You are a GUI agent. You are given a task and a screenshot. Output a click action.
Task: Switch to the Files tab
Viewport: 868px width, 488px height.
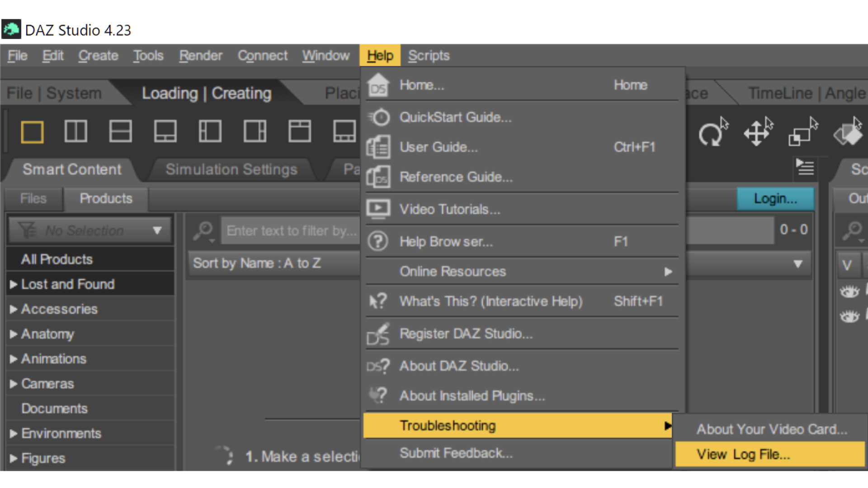click(x=33, y=199)
